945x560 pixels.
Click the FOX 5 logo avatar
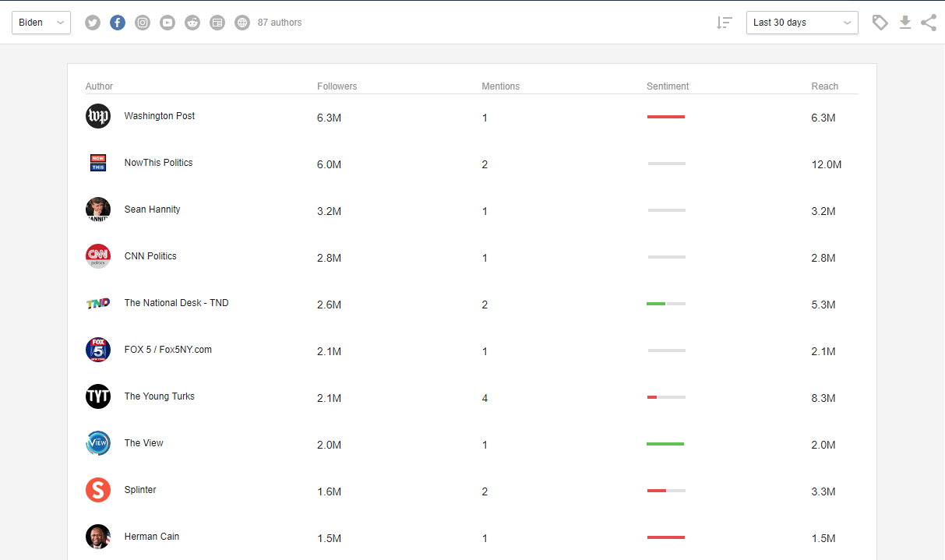point(98,350)
